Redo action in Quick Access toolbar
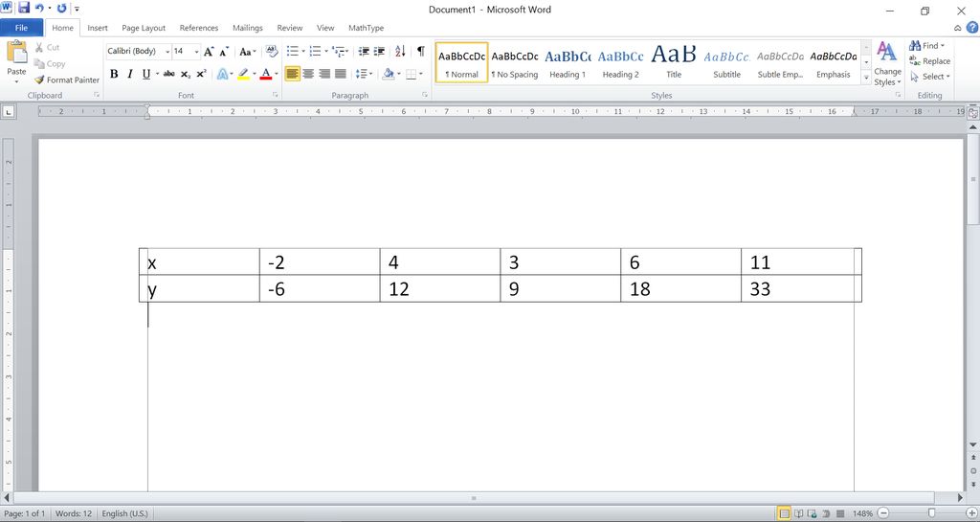Screen dimensions: 980x522 (61, 8)
